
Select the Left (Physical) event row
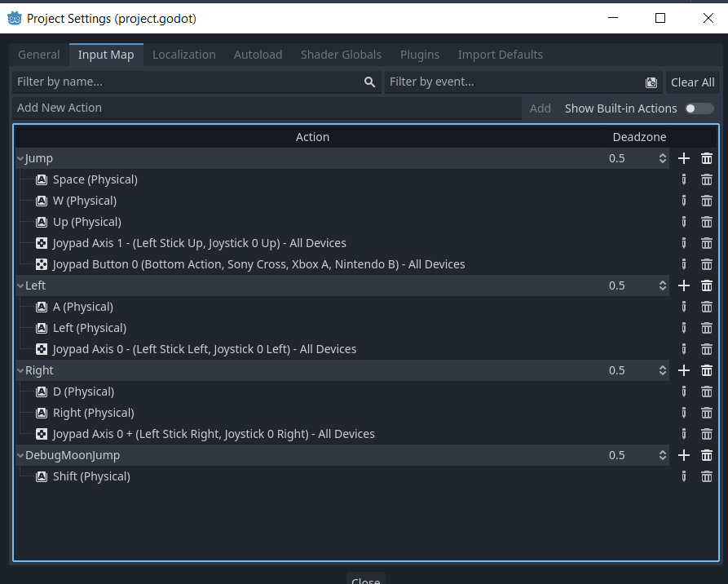(342, 328)
